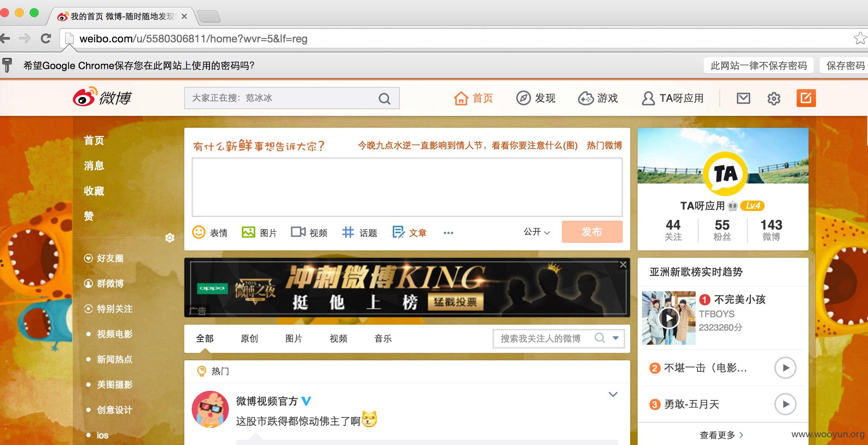Open 美图摄影 sidebar group
The image size is (868, 445).
point(114,384)
